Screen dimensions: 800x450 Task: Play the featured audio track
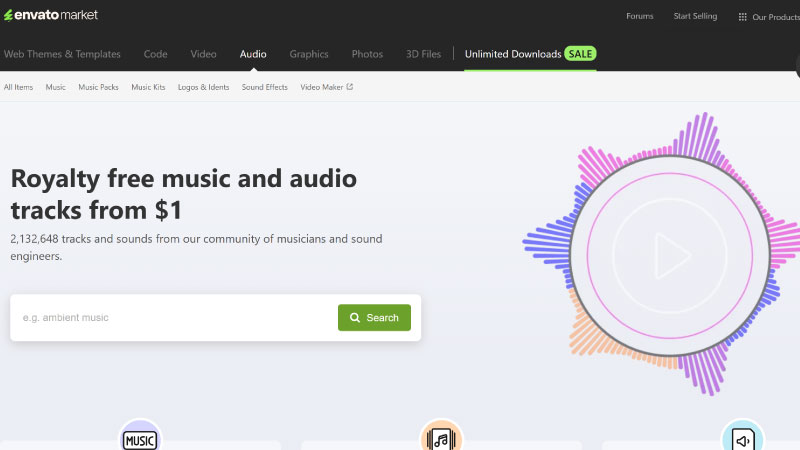pos(670,256)
